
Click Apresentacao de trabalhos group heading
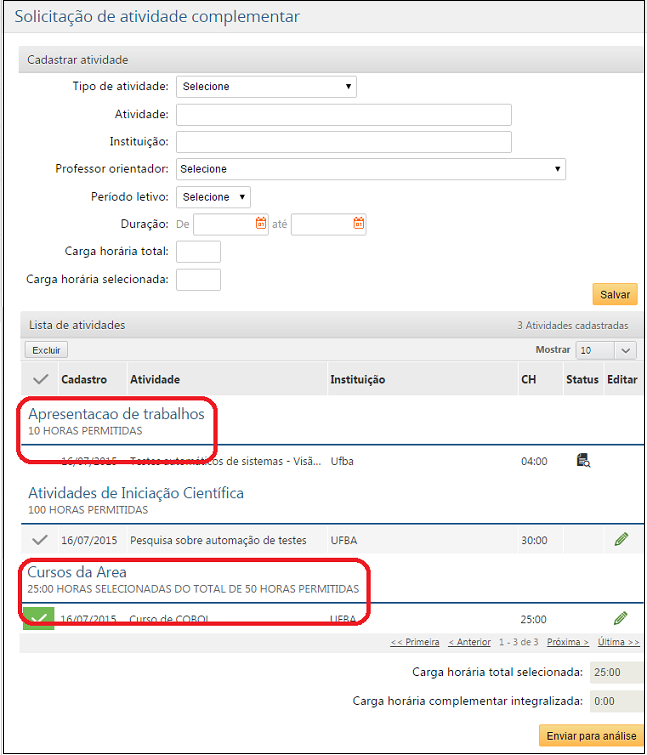pos(116,414)
